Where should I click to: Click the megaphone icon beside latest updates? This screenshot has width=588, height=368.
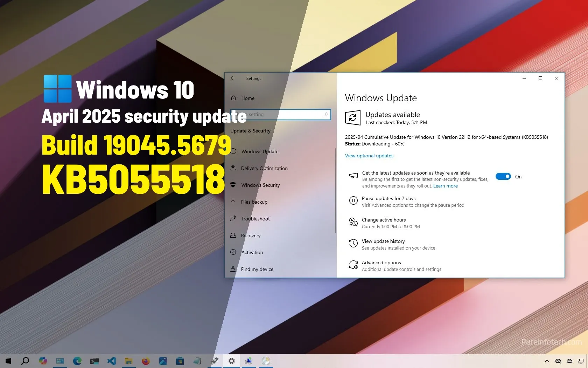(x=353, y=175)
